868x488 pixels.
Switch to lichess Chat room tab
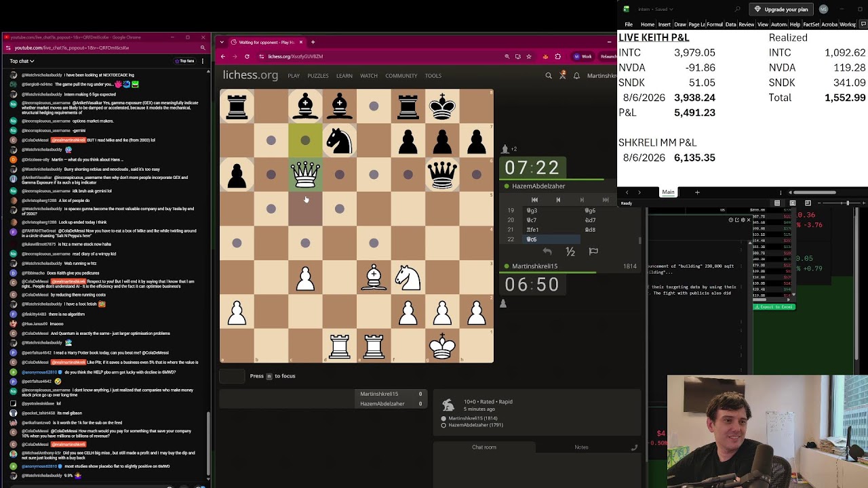(484, 447)
